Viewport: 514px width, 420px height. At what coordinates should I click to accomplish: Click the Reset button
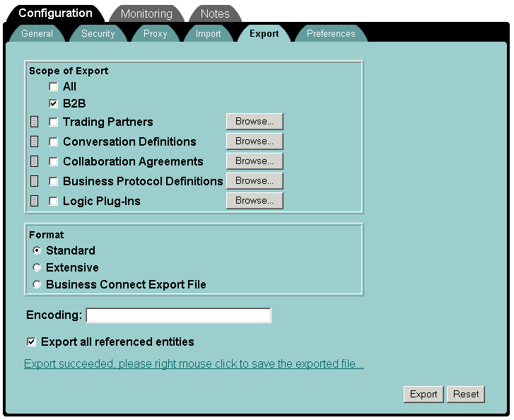click(466, 394)
